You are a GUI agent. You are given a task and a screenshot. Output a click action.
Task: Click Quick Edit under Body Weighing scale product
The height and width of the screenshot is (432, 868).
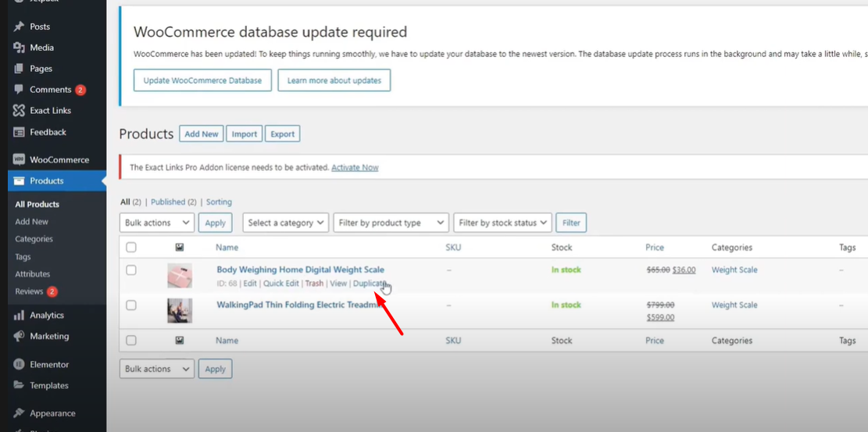coord(280,283)
